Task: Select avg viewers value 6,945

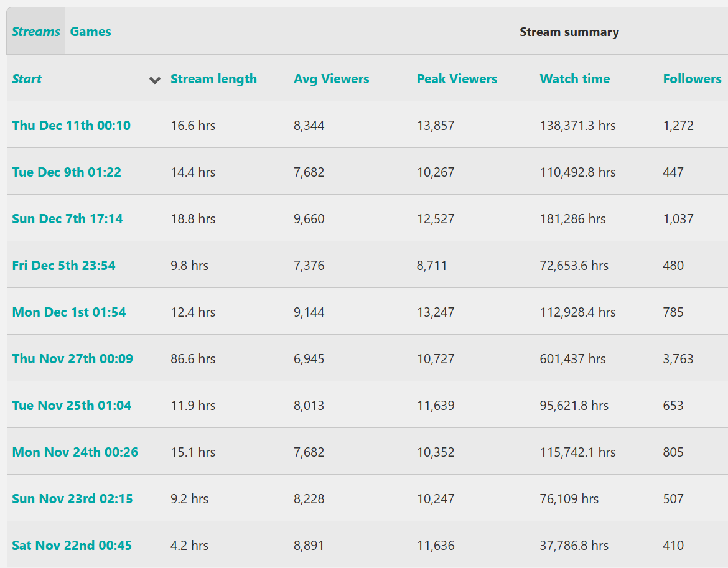Action: 309,359
